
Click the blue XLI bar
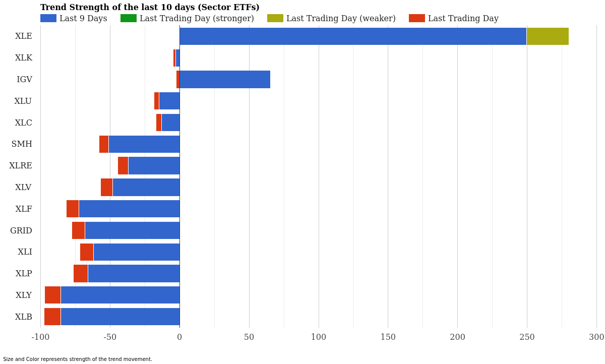click(137, 252)
